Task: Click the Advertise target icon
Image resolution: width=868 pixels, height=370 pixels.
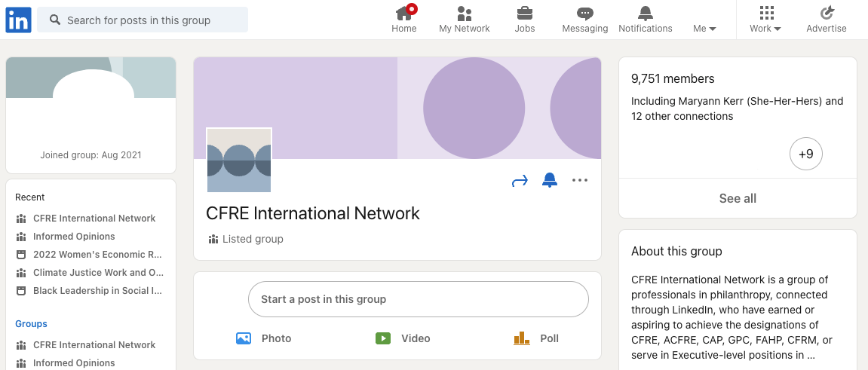Action: click(x=827, y=13)
